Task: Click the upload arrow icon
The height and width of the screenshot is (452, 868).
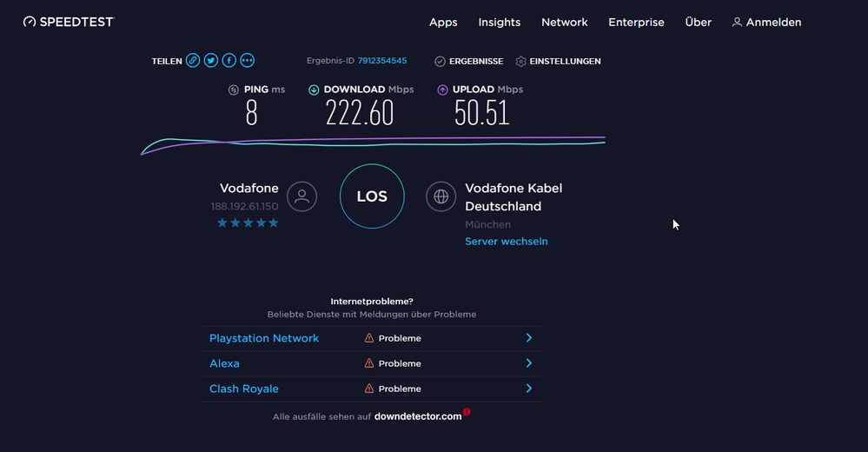Action: tap(442, 90)
